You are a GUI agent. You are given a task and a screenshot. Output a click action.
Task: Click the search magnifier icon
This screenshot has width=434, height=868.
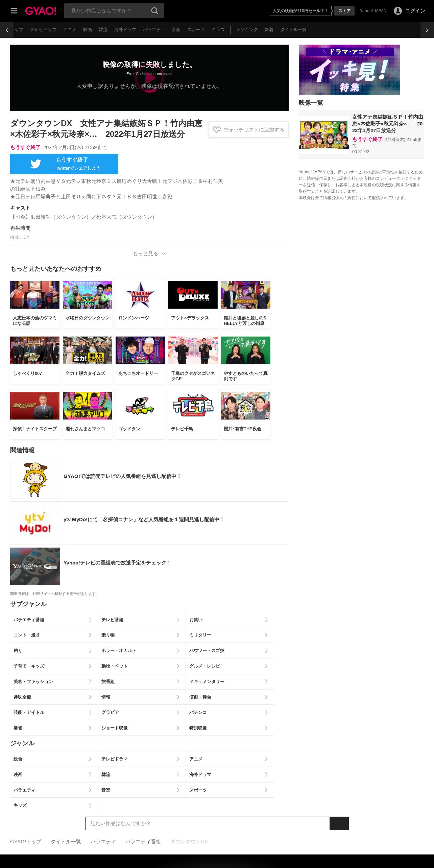[x=155, y=11]
